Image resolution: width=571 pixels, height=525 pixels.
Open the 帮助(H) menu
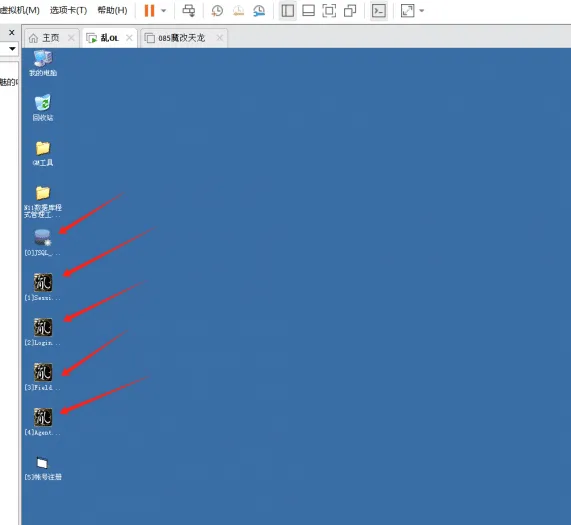click(113, 10)
